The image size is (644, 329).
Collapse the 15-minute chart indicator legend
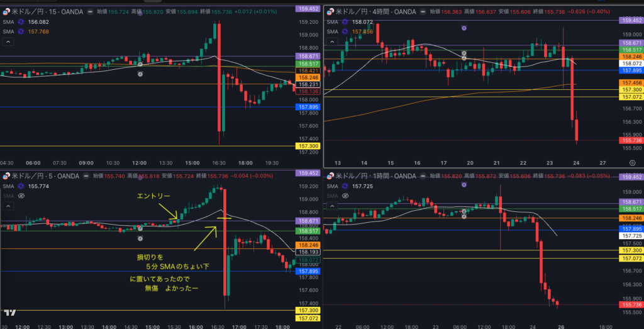pyautogui.click(x=9, y=42)
